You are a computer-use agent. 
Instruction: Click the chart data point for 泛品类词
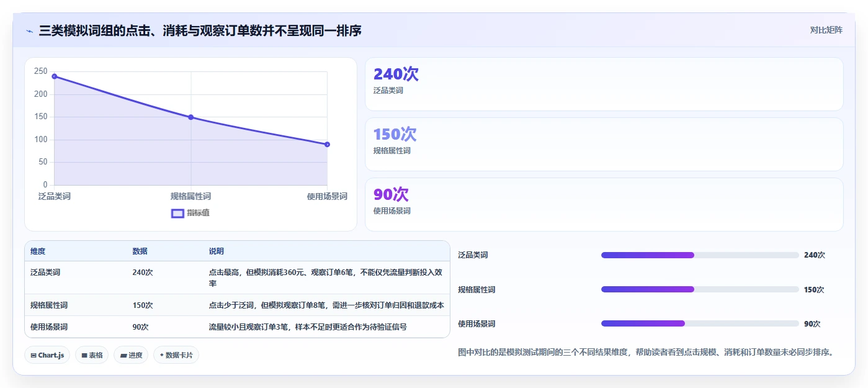click(55, 76)
